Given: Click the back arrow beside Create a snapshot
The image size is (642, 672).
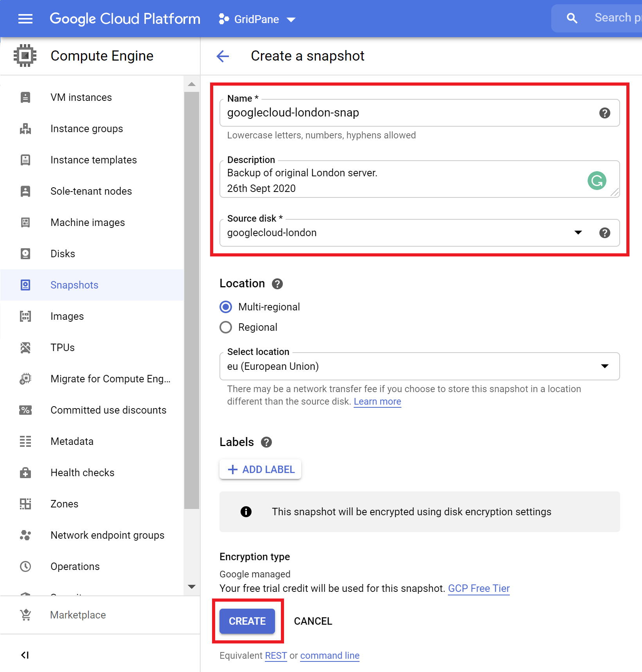Looking at the screenshot, I should (x=223, y=56).
